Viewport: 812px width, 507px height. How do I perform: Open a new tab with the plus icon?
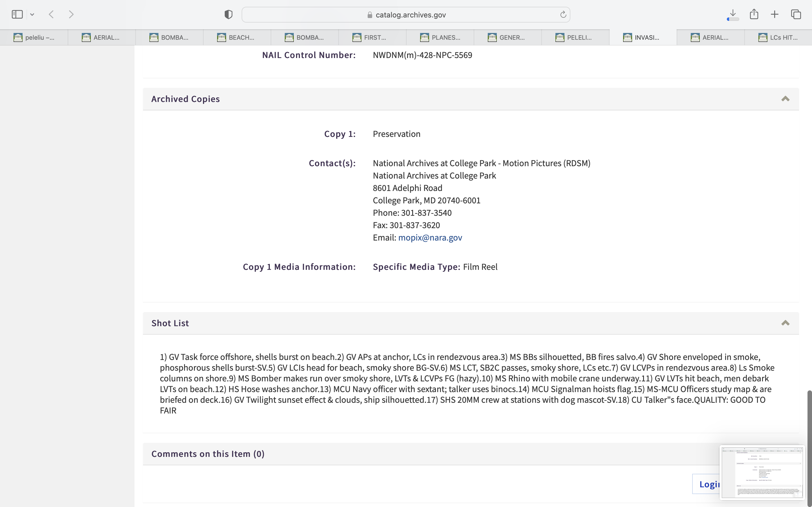[775, 14]
